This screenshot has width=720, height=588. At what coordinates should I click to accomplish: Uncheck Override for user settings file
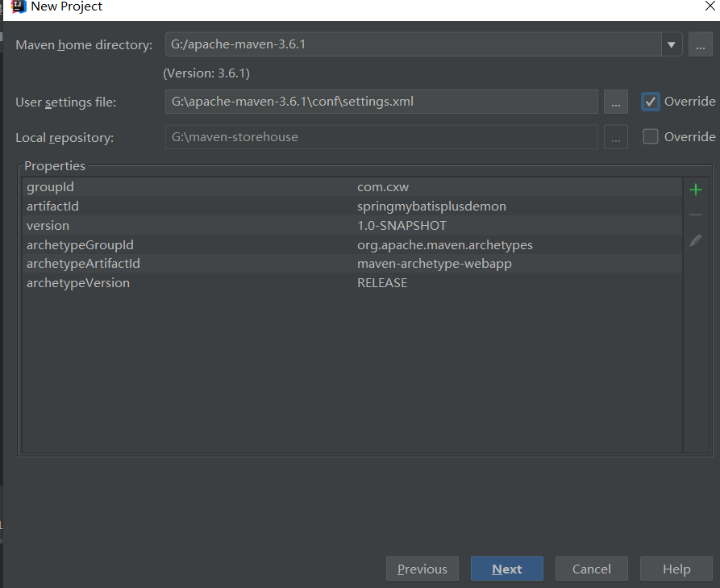(651, 102)
